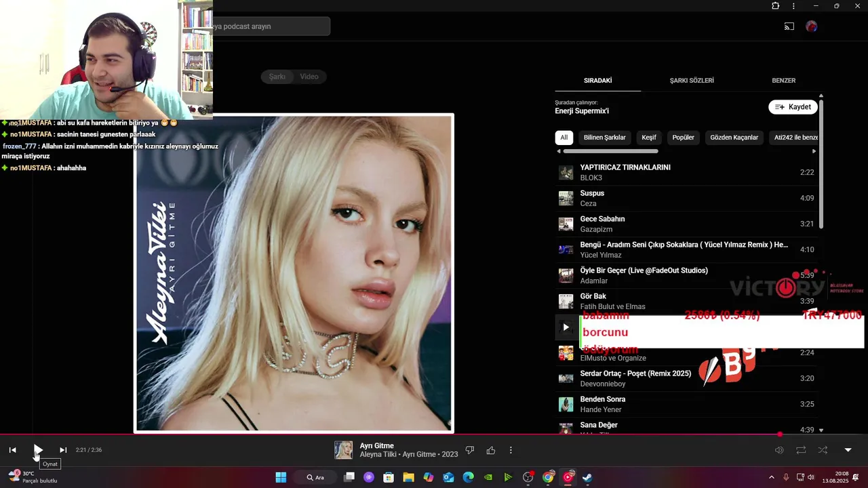
Task: Open Microsoft Store from taskbar
Action: [389, 477]
